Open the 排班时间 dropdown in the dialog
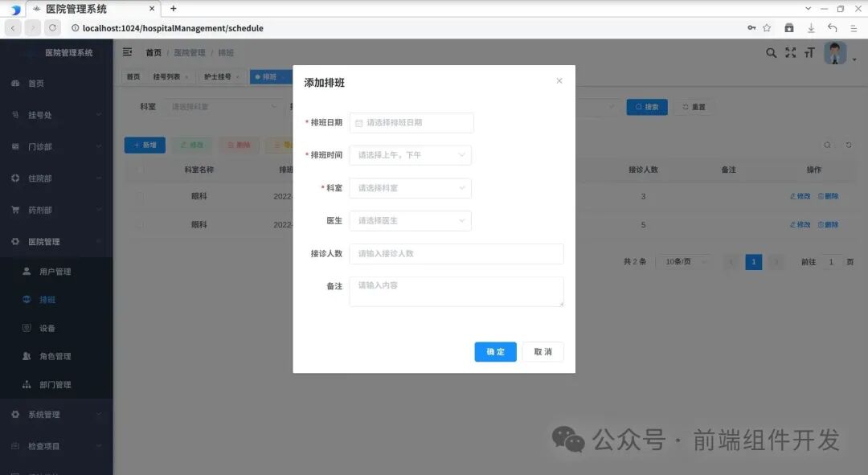This screenshot has width=868, height=475. pos(410,155)
